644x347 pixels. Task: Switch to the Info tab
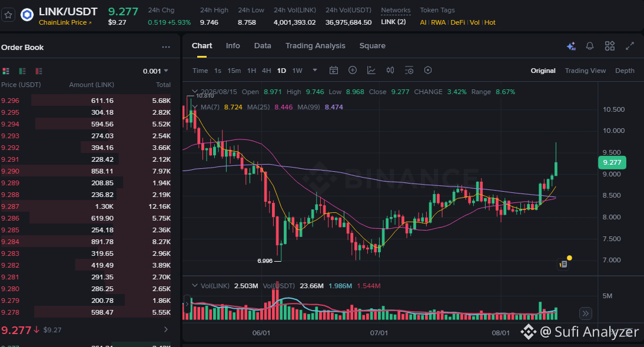pyautogui.click(x=233, y=46)
